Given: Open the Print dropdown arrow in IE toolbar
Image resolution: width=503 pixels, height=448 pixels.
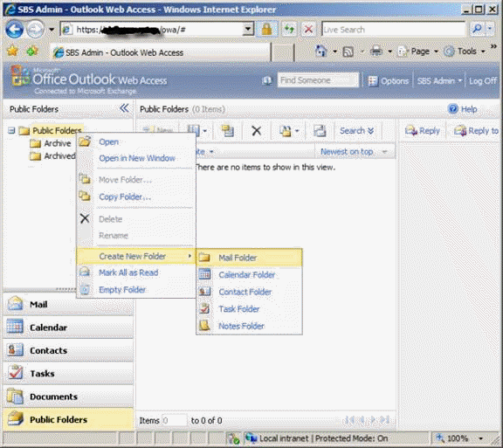Looking at the screenshot, I should click(390, 52).
